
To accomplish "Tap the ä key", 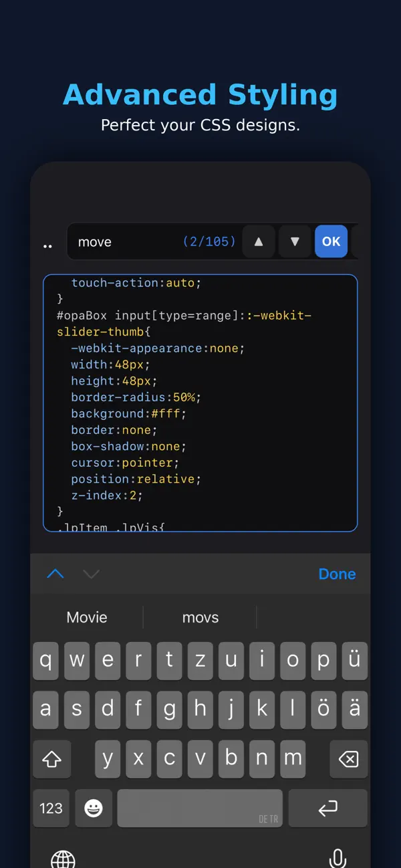I will [x=355, y=710].
